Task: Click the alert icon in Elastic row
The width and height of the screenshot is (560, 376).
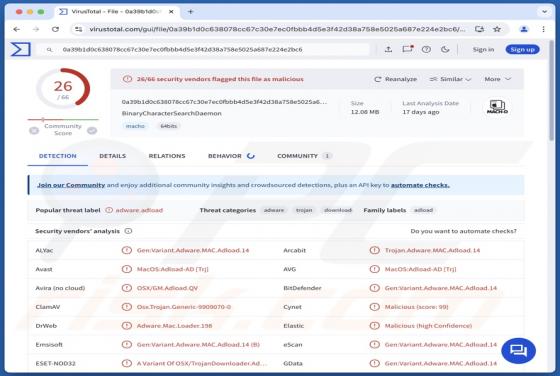Action: click(x=374, y=326)
